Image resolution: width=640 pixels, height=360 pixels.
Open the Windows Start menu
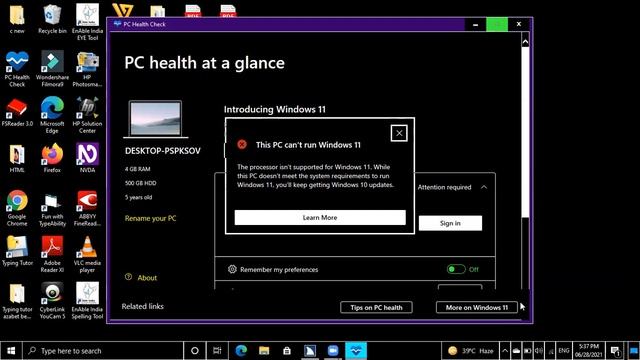point(11,351)
